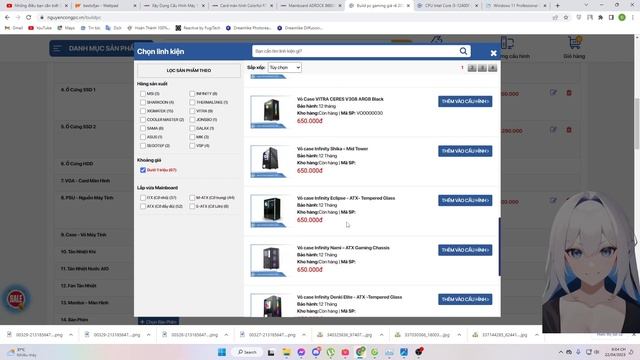Screen dimensions: 640x360
Task: Tick the INFINITY manufacturer checkbox
Action: 192,94
